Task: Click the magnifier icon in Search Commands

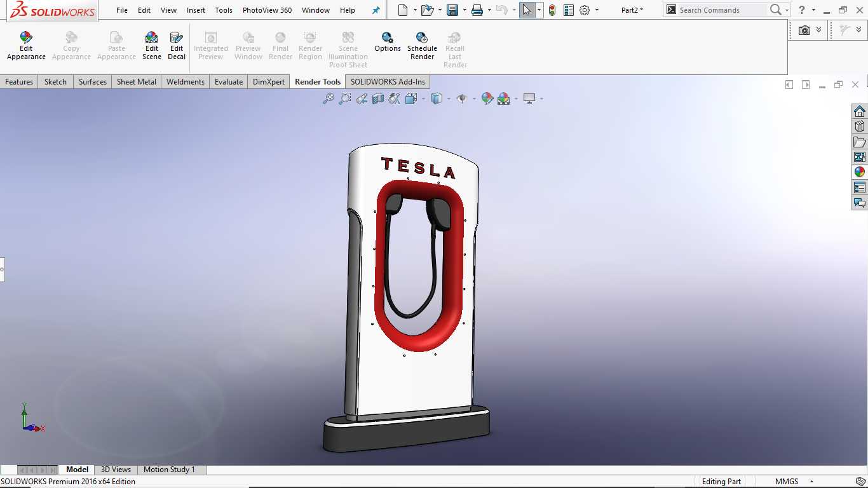Action: click(775, 10)
